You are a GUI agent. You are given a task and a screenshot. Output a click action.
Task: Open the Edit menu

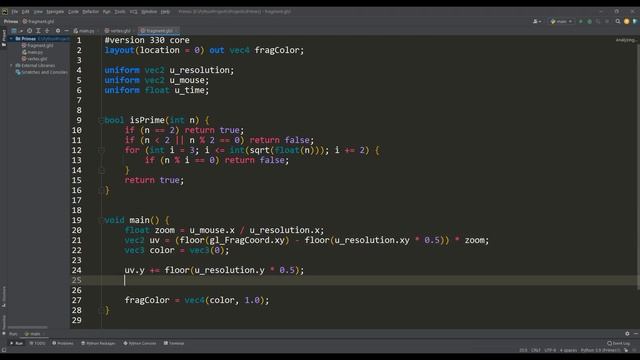tap(25, 11)
